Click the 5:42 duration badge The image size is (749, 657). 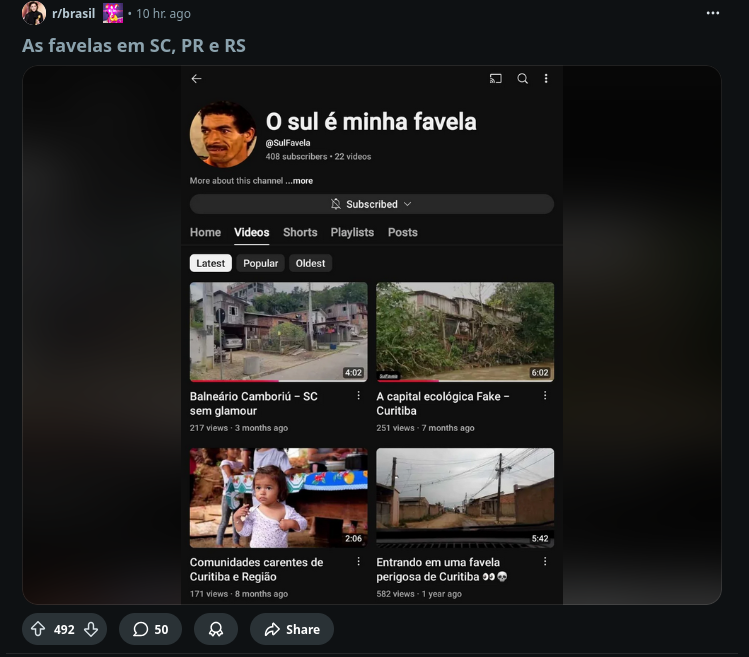[540, 539]
